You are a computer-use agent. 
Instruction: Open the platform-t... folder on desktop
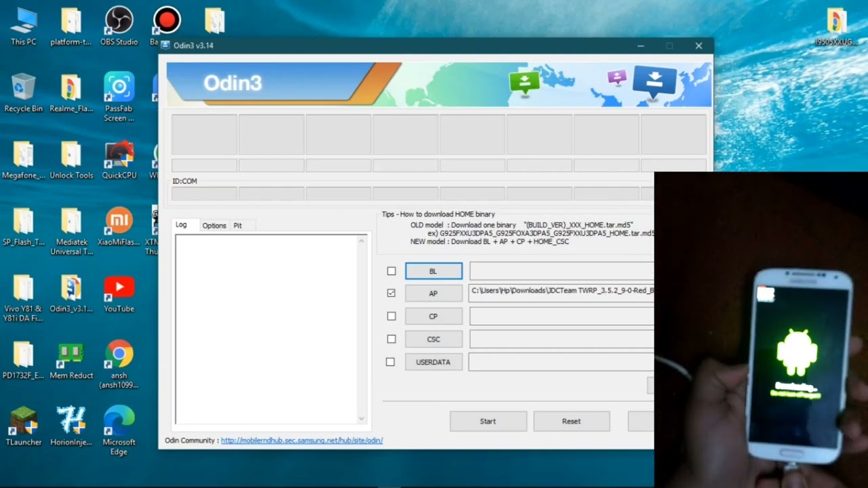[x=71, y=26]
